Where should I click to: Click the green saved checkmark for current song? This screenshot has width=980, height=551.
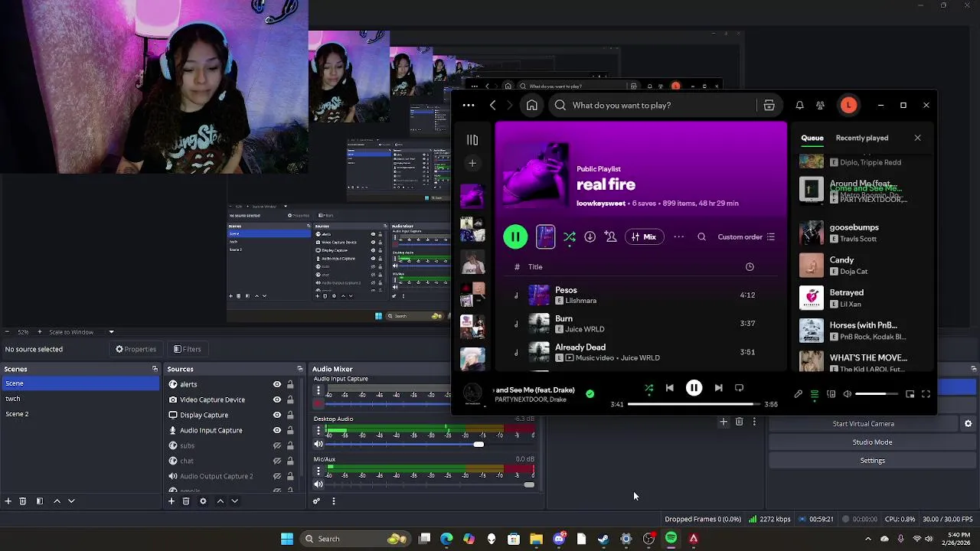[590, 394]
